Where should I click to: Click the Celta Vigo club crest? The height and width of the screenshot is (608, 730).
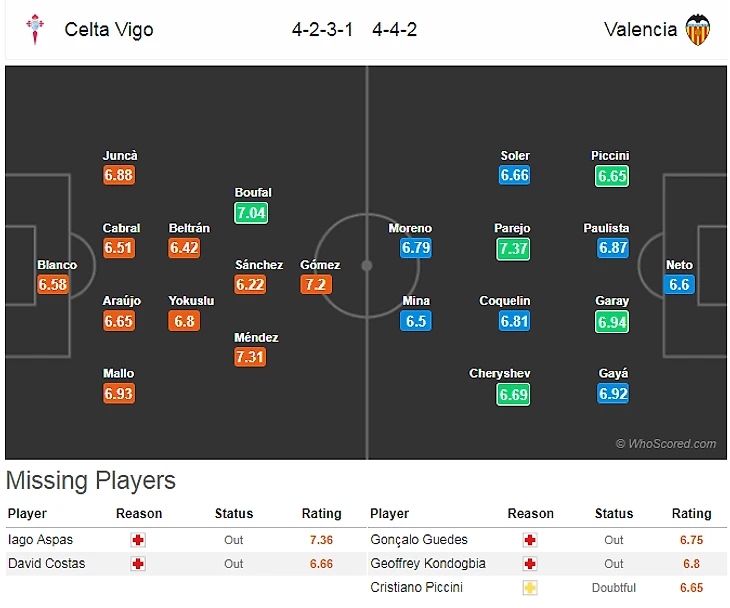point(36,29)
